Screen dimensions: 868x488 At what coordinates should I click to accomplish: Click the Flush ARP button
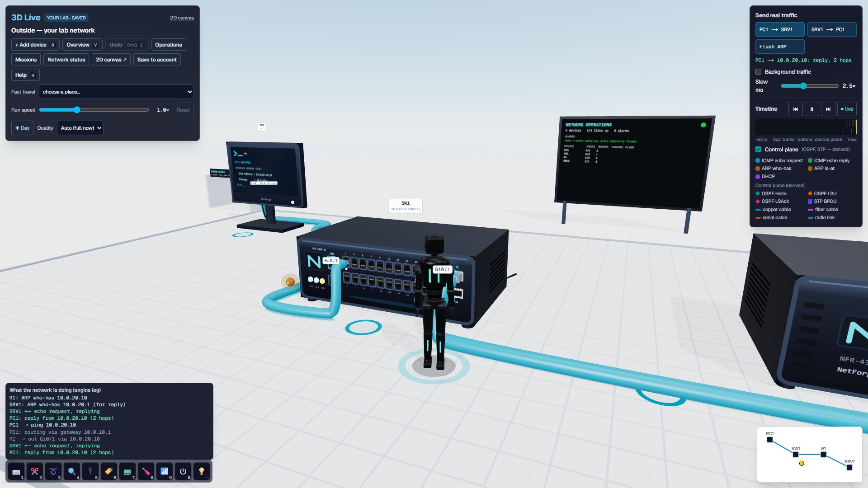point(780,47)
